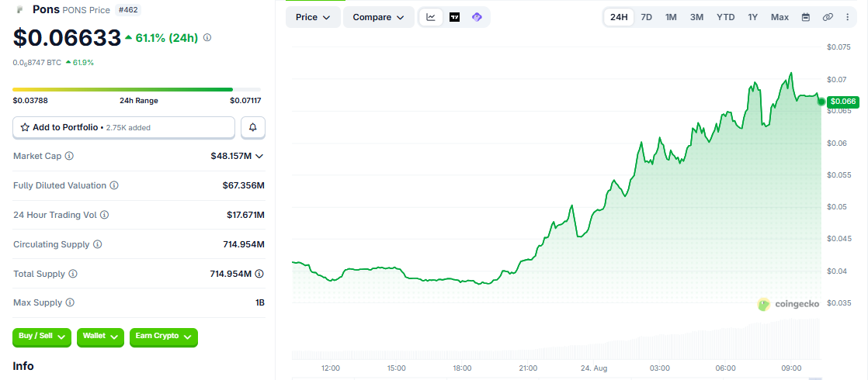Click the bell price alert icon
868x380 pixels.
tap(253, 127)
